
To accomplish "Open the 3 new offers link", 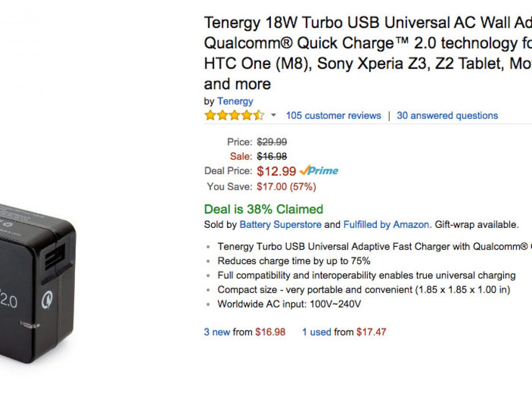I will click(217, 332).
